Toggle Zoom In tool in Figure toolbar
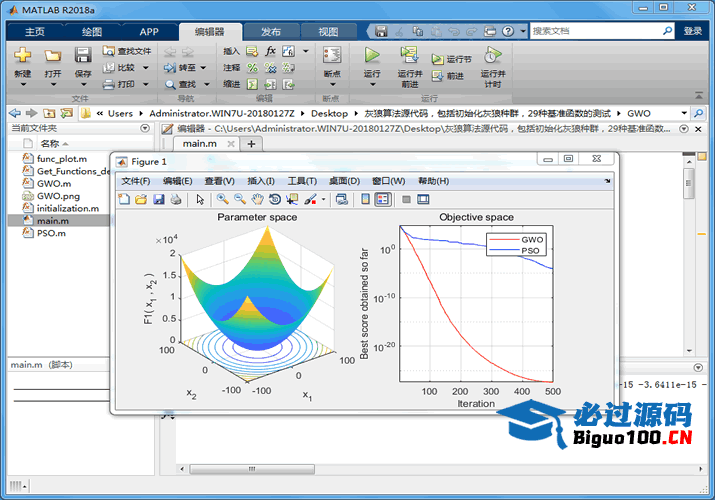Viewport: 715px width, 500px height. pos(223,199)
